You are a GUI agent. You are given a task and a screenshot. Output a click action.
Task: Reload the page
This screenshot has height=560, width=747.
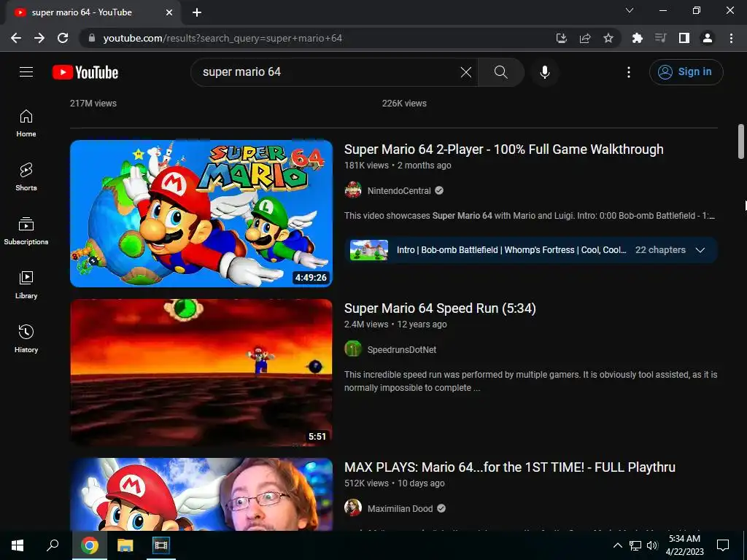(x=63, y=38)
